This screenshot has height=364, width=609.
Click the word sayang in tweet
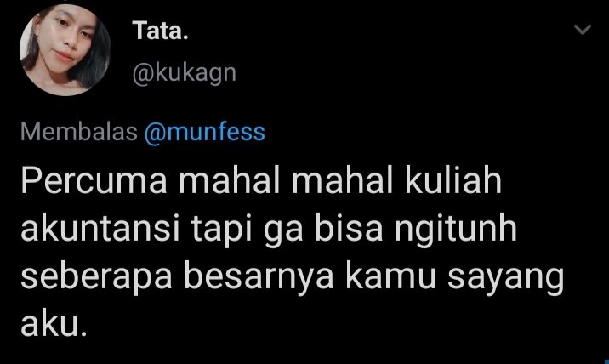tap(505, 278)
